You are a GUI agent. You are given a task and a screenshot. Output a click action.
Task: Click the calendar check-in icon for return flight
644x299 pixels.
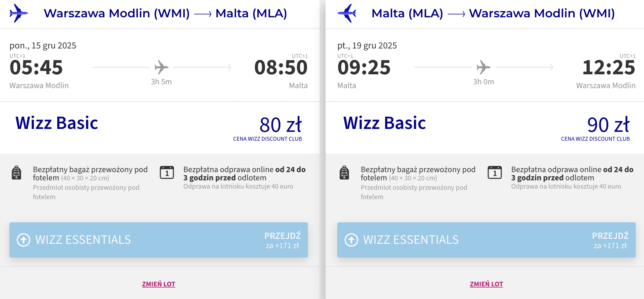click(x=495, y=172)
